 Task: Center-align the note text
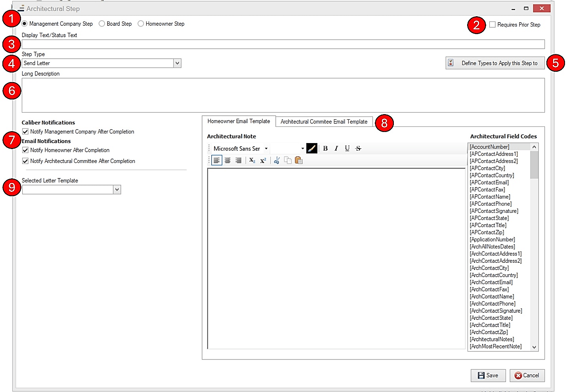[x=227, y=161]
